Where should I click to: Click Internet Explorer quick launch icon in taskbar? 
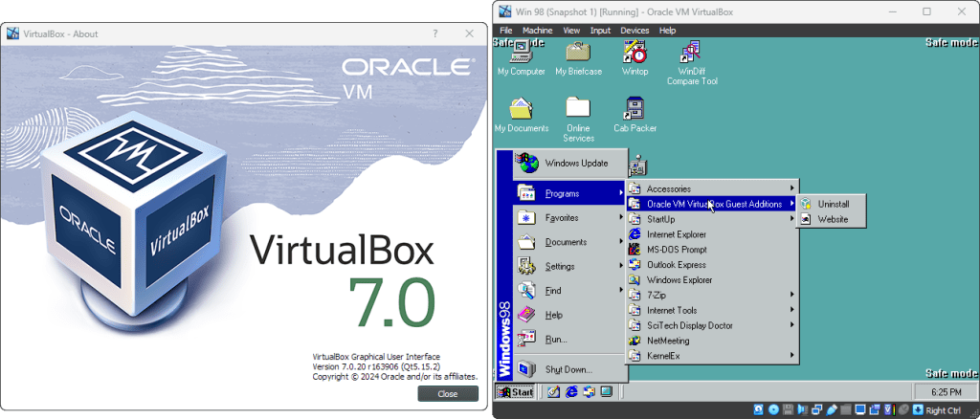tap(571, 391)
